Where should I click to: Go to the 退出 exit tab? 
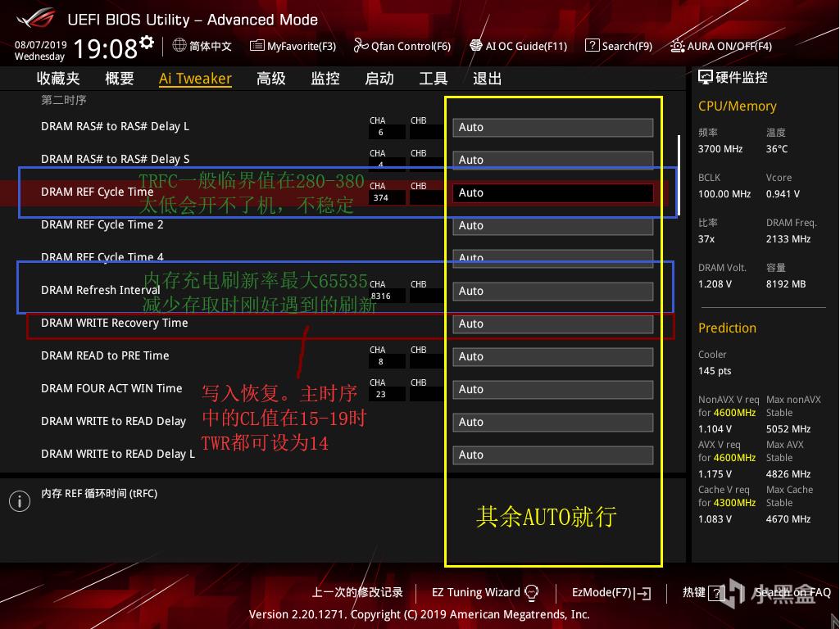pos(488,79)
